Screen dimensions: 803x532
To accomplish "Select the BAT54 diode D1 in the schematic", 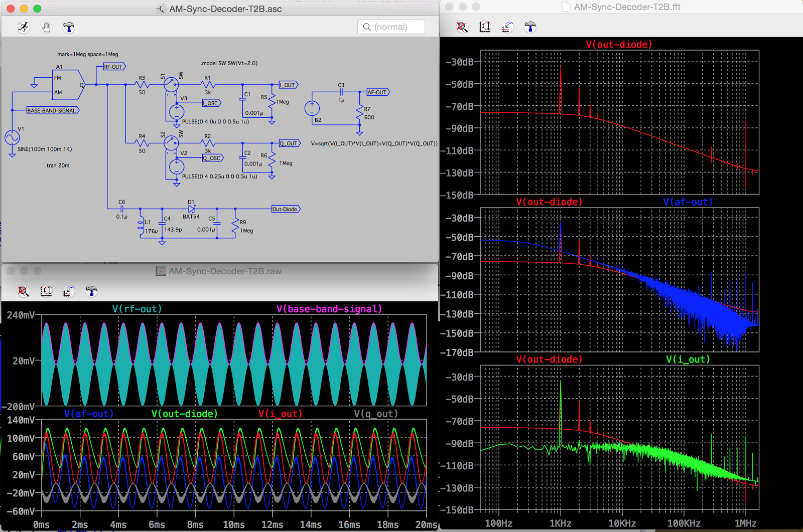I will [191, 209].
